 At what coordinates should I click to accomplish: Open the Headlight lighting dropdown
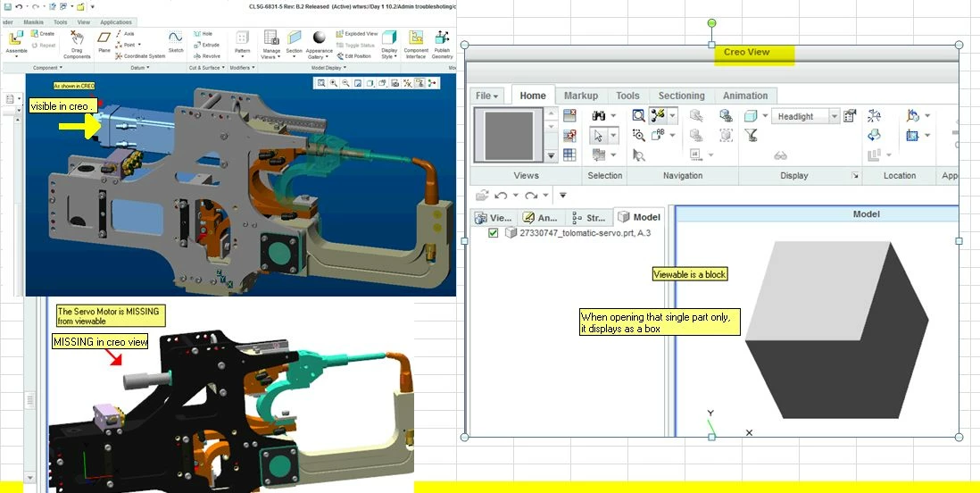coord(834,116)
